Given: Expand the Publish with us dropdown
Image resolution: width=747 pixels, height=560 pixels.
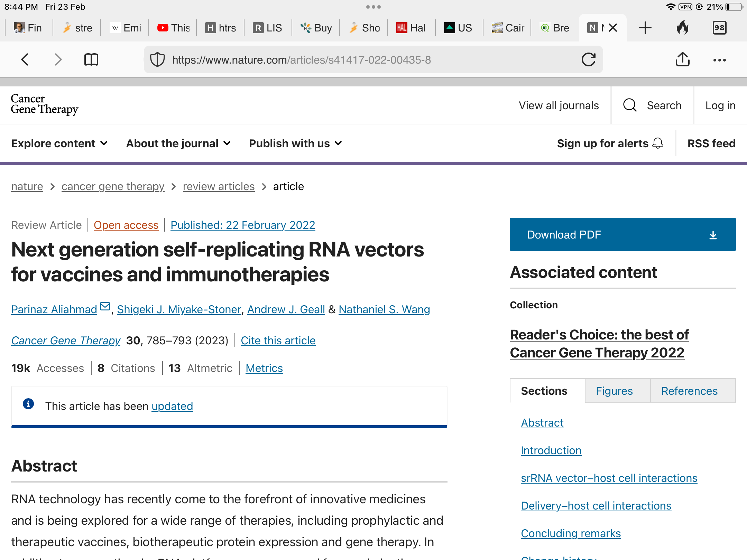Looking at the screenshot, I should [x=296, y=143].
